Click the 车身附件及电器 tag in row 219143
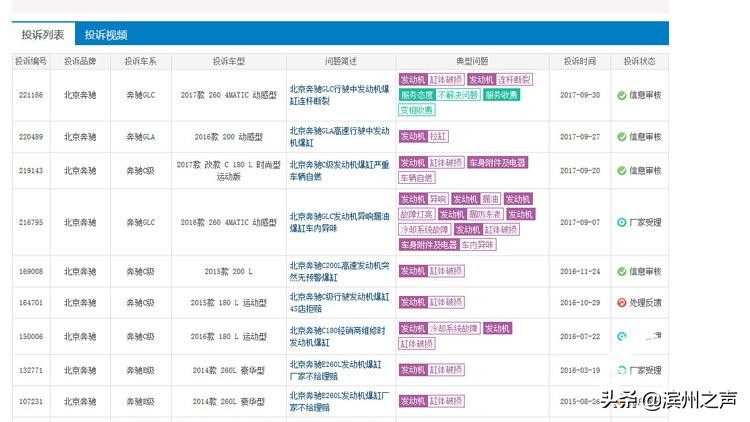 (497, 163)
